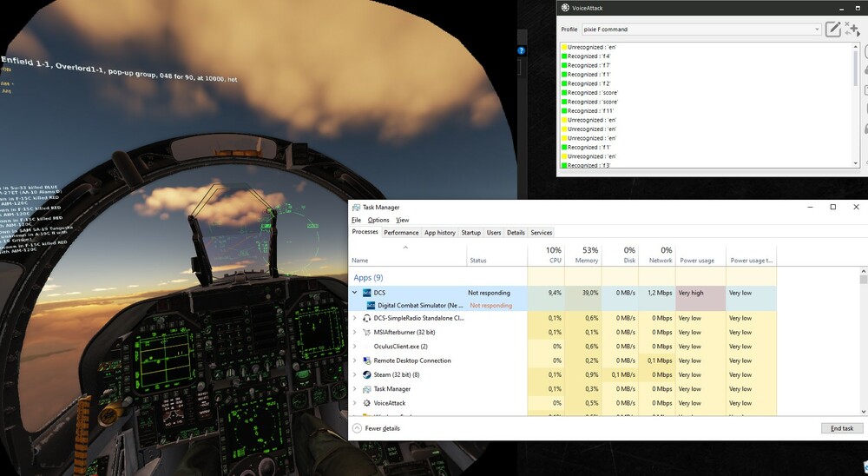Click the Remote Desktop Connection icon
Screen dimensions: 868x476
(x=366, y=360)
